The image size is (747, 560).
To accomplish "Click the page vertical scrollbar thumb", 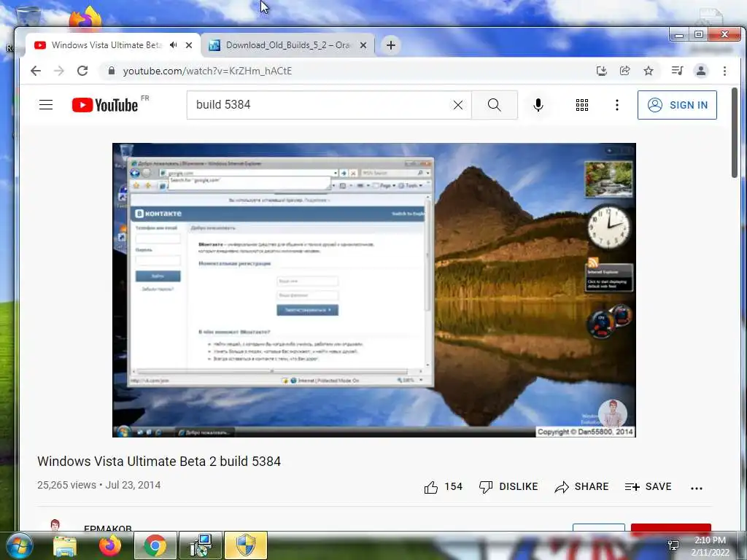I will click(735, 133).
